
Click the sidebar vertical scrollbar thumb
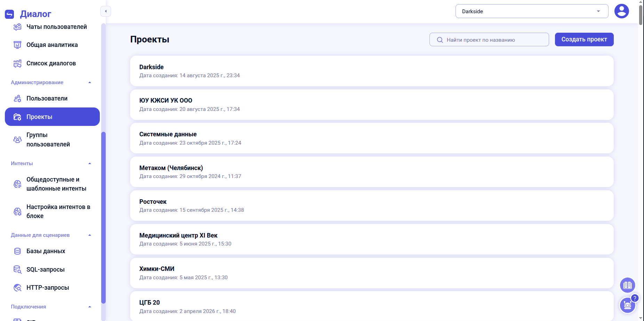[103, 217]
